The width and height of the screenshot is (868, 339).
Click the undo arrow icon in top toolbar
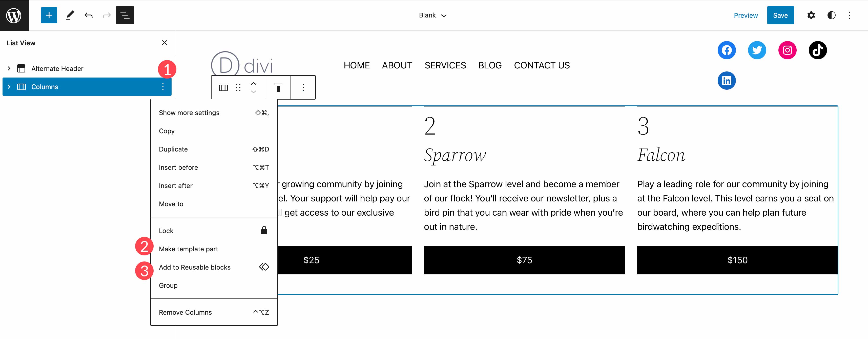click(x=89, y=15)
